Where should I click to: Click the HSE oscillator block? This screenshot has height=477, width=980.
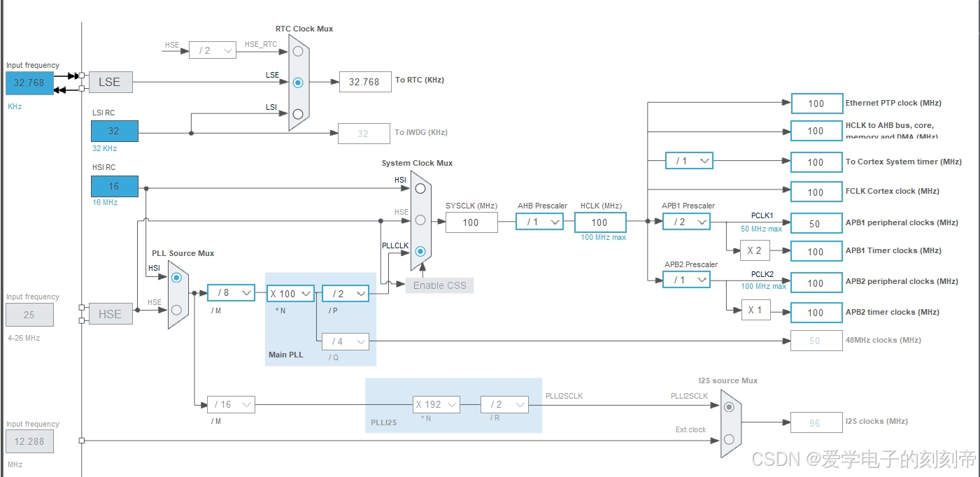(x=111, y=314)
